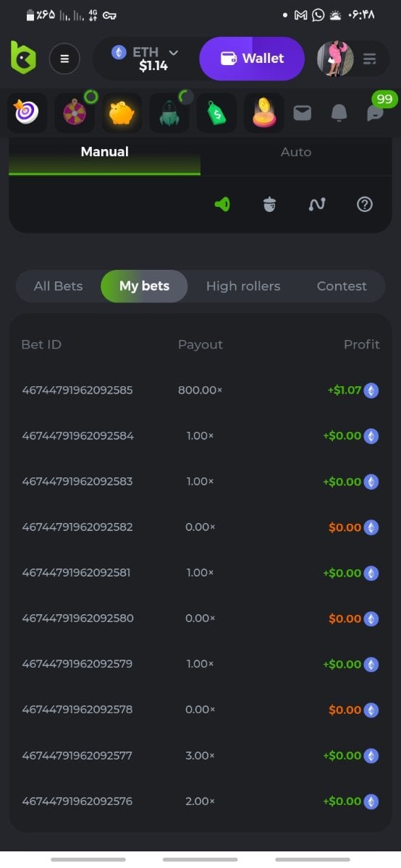Image resolution: width=401 pixels, height=868 pixels.
Task: Select the High rollers tab
Action: tap(243, 286)
